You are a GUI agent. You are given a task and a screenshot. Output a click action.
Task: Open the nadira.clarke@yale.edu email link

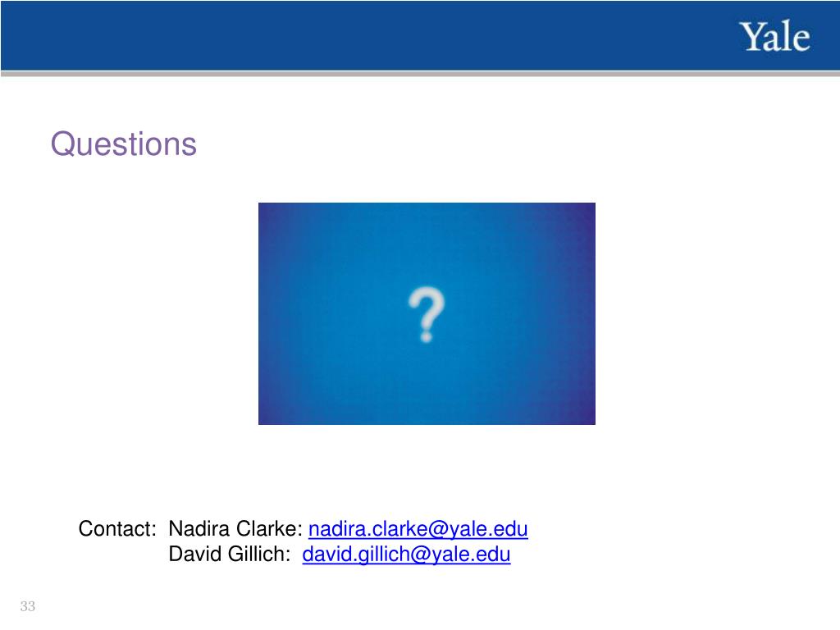[418, 529]
